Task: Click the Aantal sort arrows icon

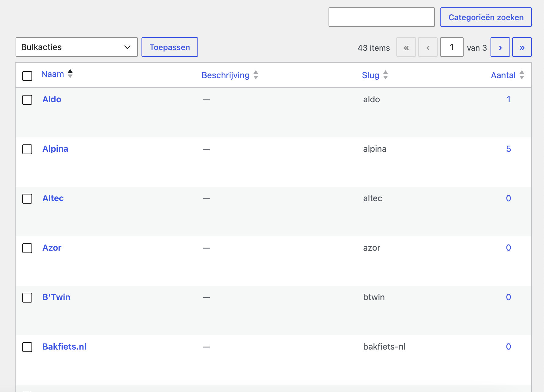Action: point(522,75)
